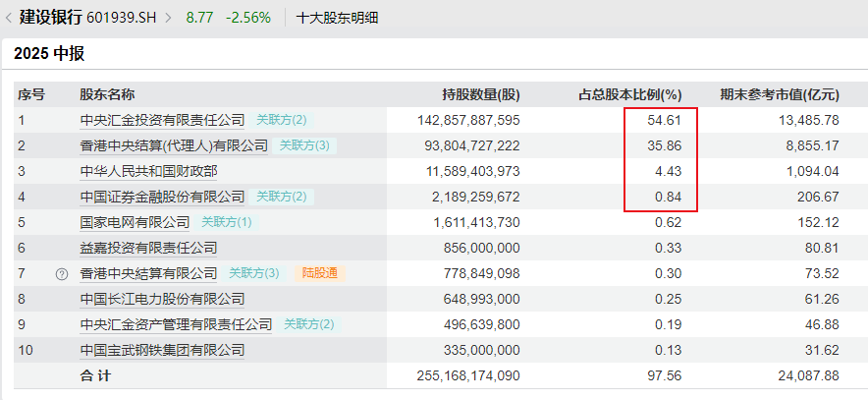Click market value 13,485.78
The width and height of the screenshot is (868, 400).
coord(808,120)
